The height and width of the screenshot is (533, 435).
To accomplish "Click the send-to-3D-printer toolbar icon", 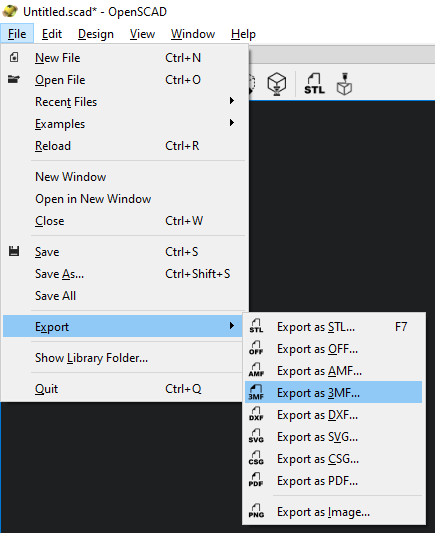I will (x=344, y=84).
